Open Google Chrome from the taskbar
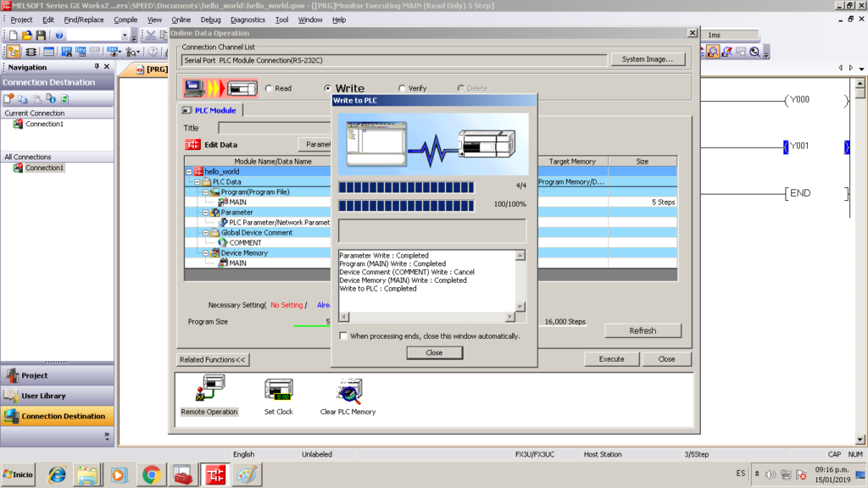The image size is (868, 488). [151, 474]
